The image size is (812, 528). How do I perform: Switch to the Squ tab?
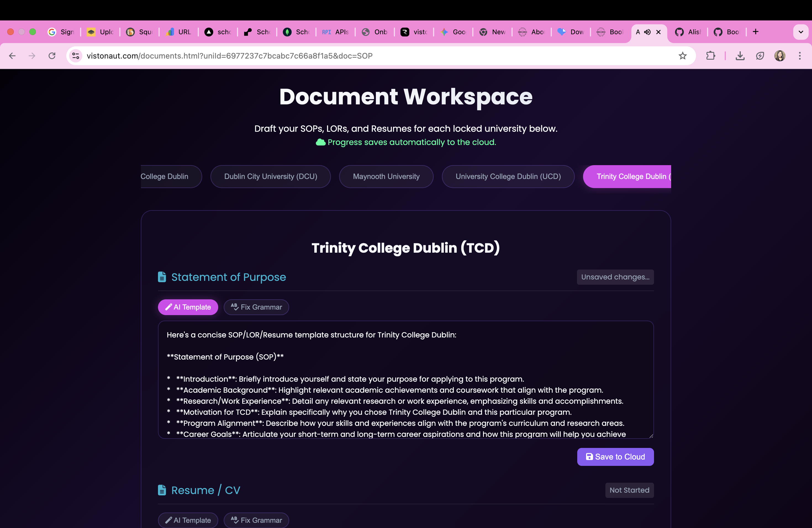click(139, 32)
